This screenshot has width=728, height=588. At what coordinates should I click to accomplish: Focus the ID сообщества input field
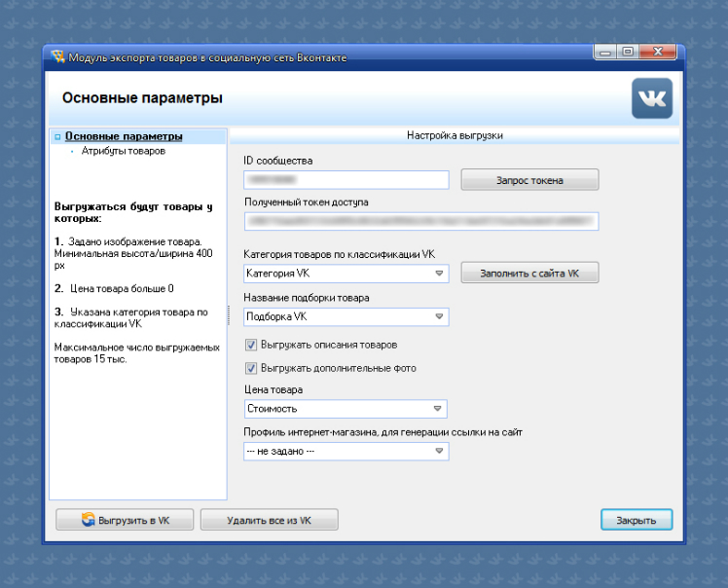tap(346, 180)
